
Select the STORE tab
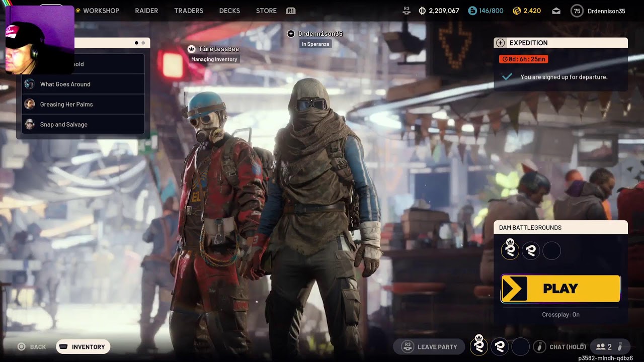click(266, 11)
